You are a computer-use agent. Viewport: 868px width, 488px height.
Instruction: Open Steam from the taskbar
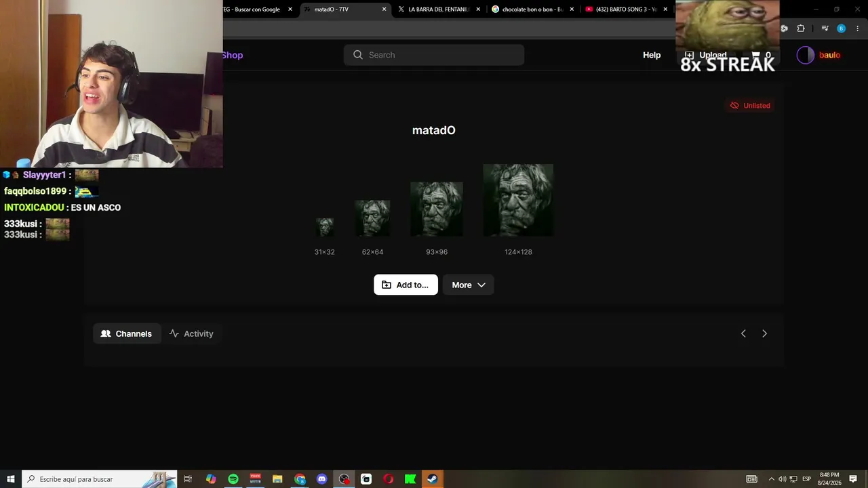tap(432, 479)
